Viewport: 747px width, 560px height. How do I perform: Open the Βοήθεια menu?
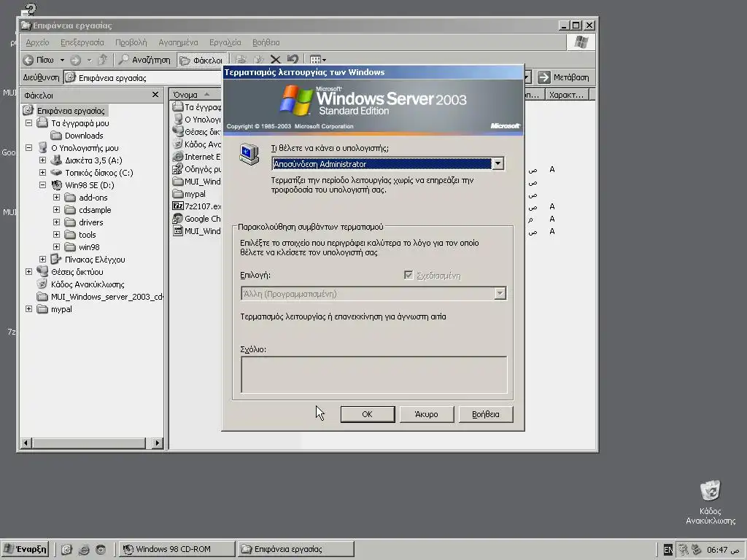coord(266,42)
